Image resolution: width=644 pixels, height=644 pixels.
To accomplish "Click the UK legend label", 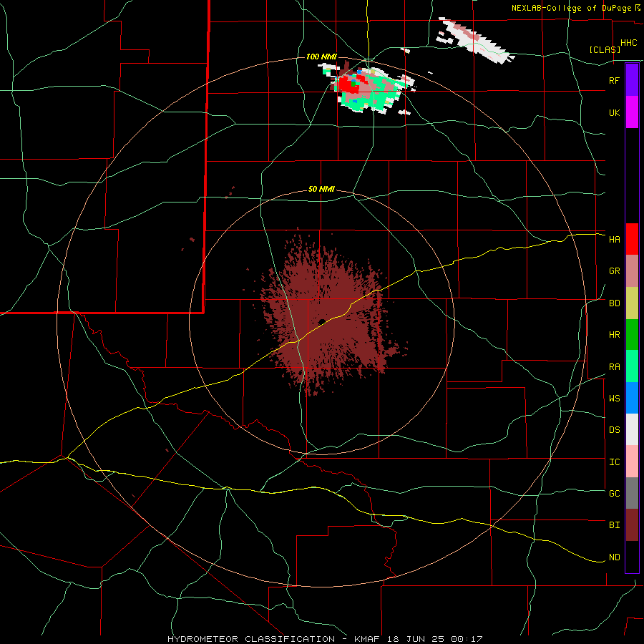I will point(614,112).
